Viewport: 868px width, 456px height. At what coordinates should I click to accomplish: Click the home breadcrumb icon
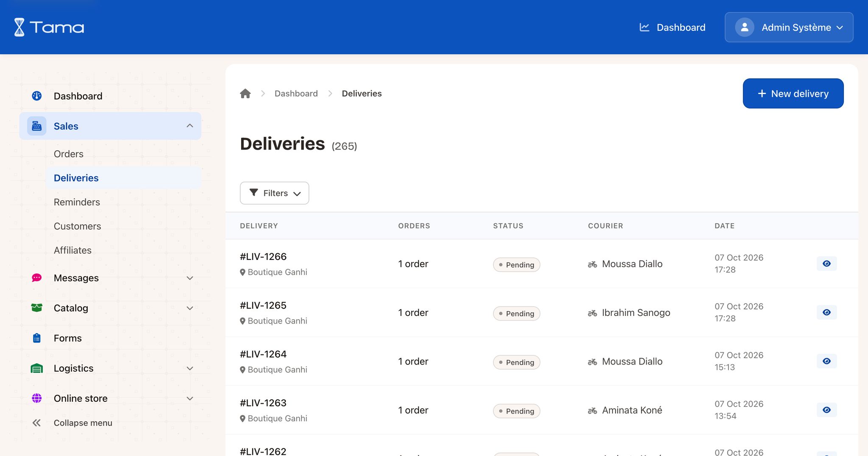pyautogui.click(x=245, y=94)
